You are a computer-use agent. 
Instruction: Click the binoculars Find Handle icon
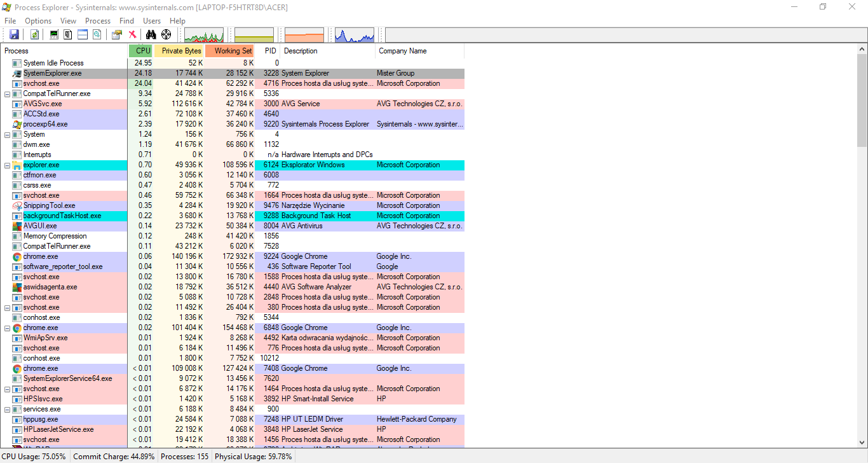[x=151, y=34]
